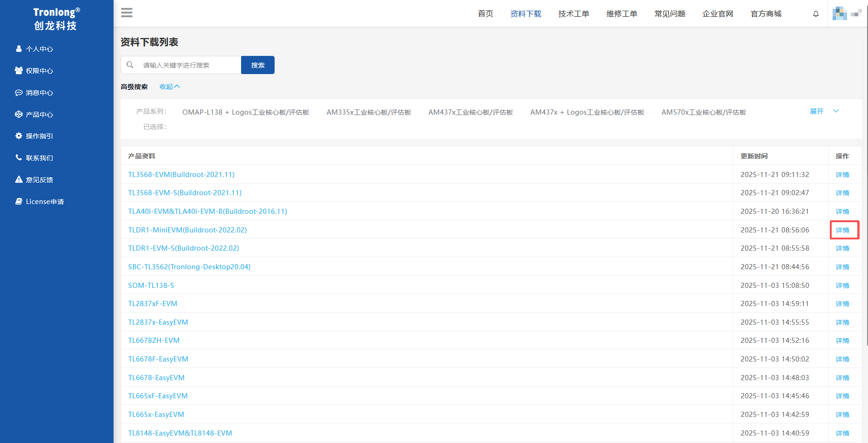
Task: Expand product series list with 展开
Action: tap(817, 111)
